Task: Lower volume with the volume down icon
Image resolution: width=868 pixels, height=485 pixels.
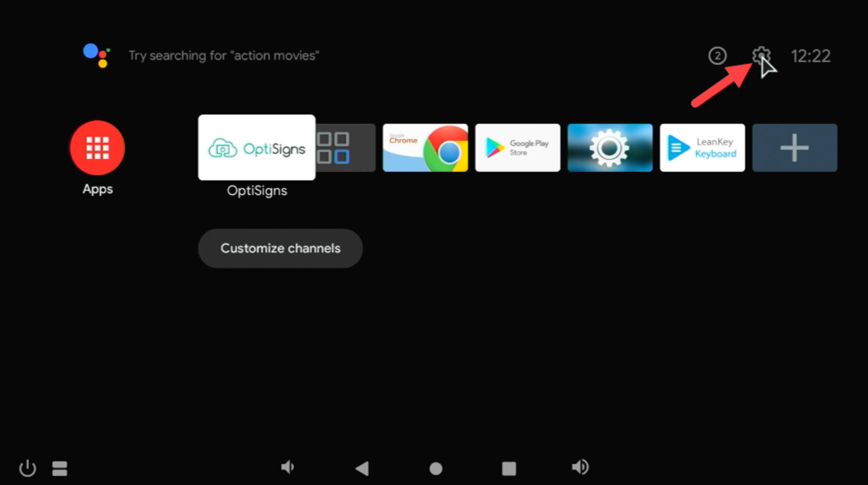Action: 287,467
